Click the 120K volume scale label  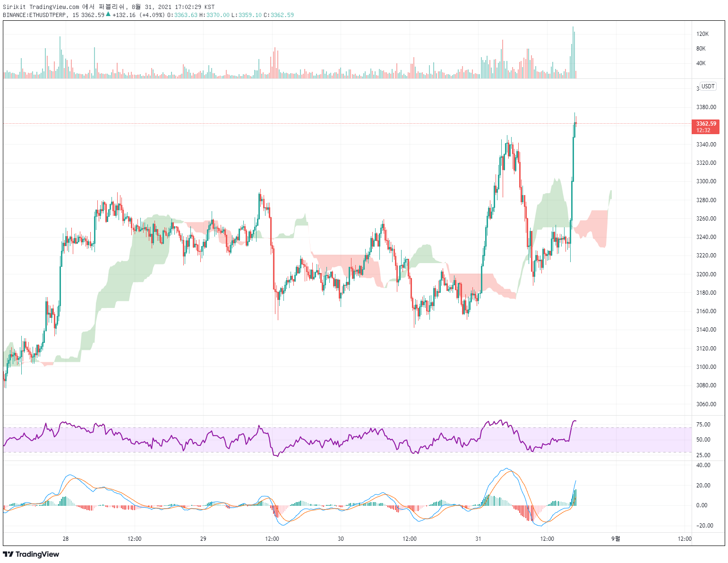[702, 34]
